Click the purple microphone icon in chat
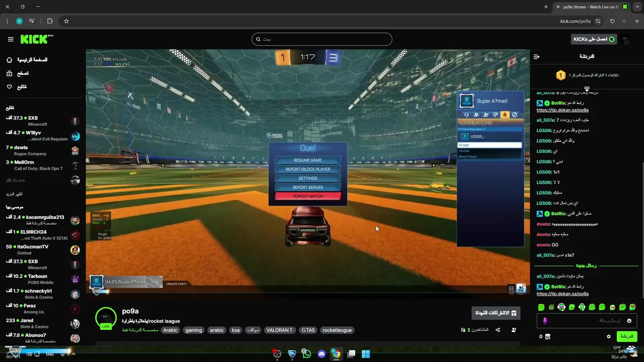 point(545,321)
